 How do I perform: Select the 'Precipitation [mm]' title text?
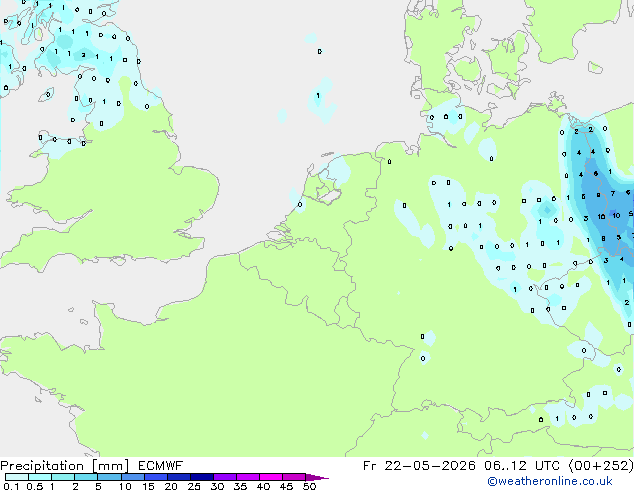[x=65, y=466]
